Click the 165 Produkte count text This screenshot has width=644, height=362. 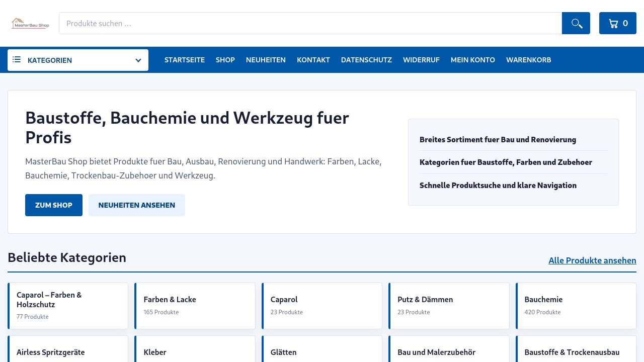point(161,312)
